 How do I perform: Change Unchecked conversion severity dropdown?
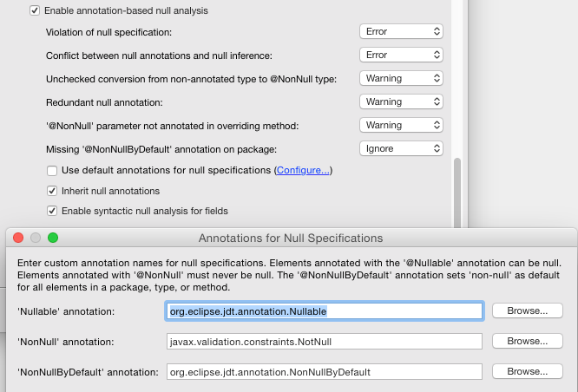point(401,78)
